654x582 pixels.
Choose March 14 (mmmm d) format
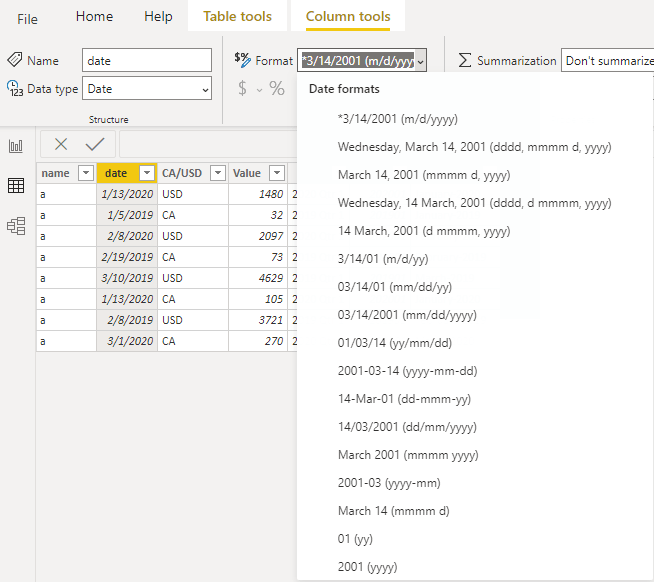[475, 511]
